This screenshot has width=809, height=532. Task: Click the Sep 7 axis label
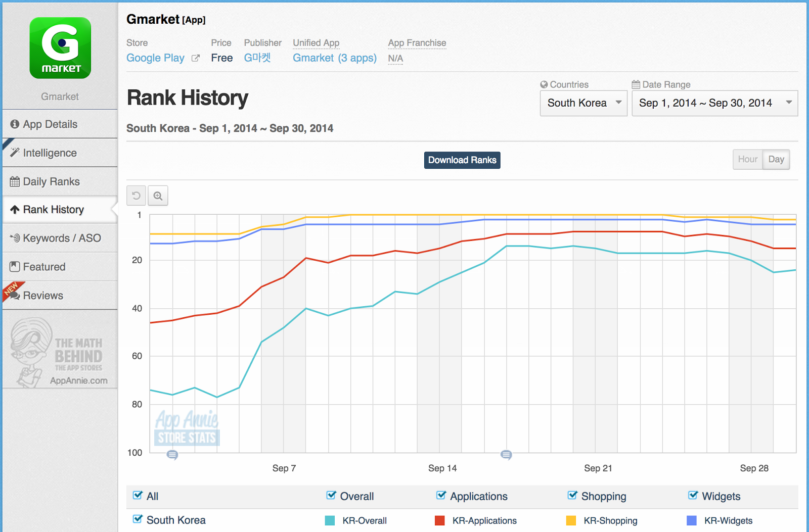tap(284, 468)
